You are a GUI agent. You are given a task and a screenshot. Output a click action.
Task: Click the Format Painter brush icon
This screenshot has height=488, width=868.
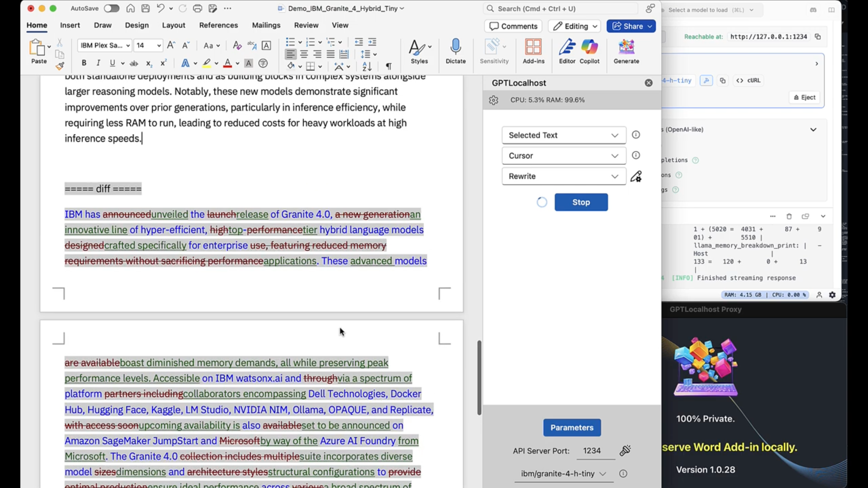[60, 66]
